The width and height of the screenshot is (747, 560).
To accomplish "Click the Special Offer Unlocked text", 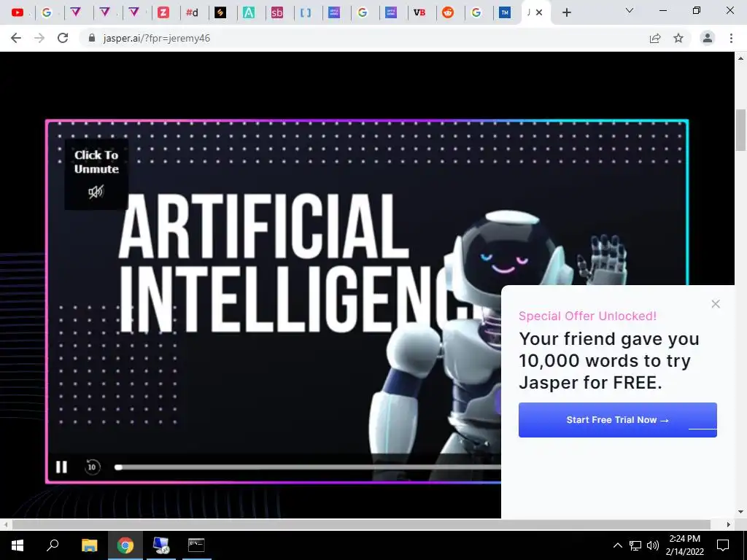I will pos(587,316).
